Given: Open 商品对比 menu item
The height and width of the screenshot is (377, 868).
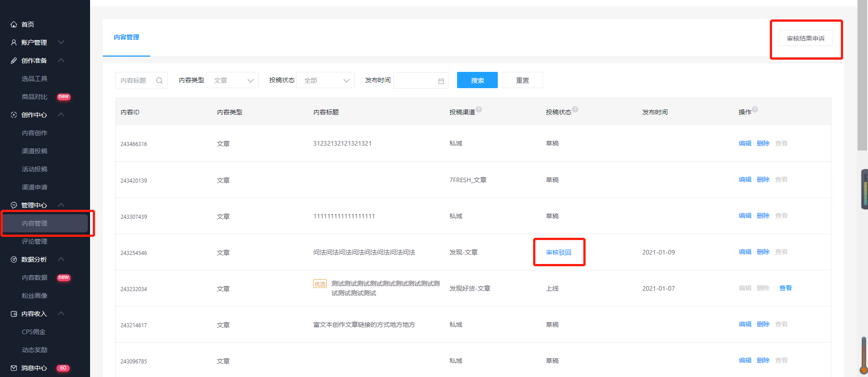Looking at the screenshot, I should point(34,97).
